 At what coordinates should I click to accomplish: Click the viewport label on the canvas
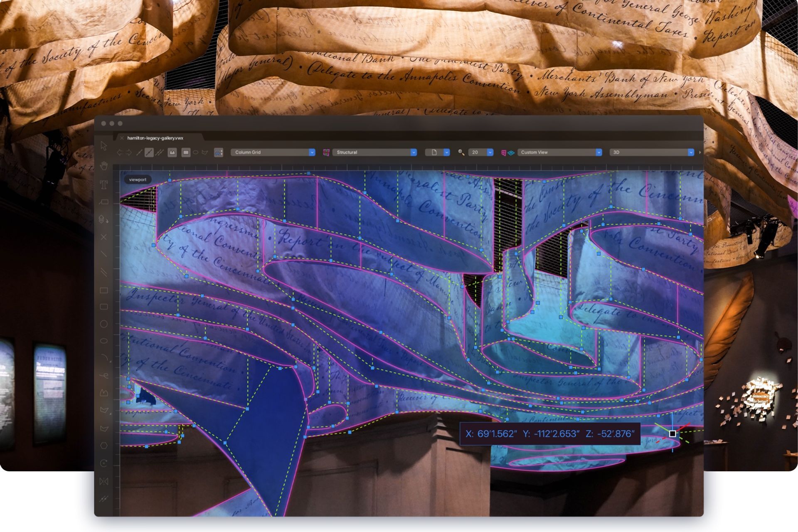[x=138, y=180]
